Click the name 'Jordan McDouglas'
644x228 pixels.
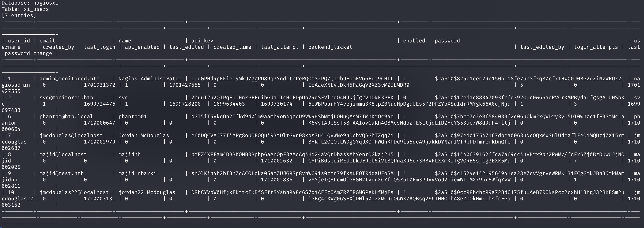click(x=144, y=136)
